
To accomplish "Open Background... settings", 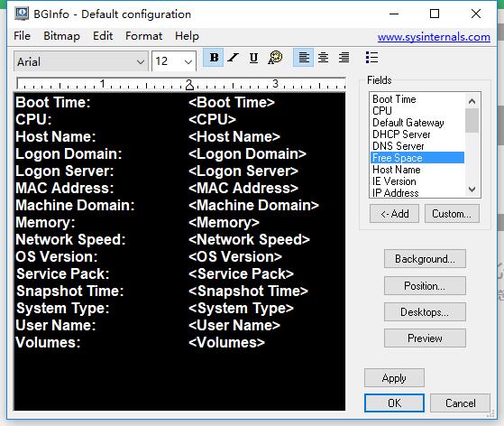I will (425, 259).
